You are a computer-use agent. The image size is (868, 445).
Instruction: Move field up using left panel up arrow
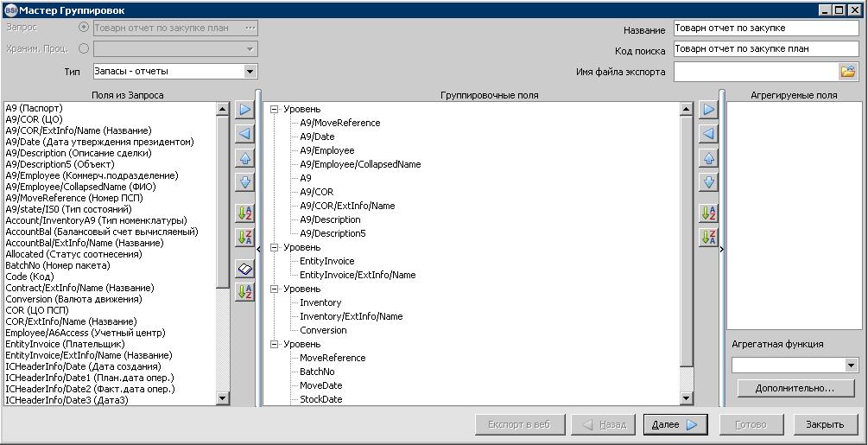coord(244,159)
